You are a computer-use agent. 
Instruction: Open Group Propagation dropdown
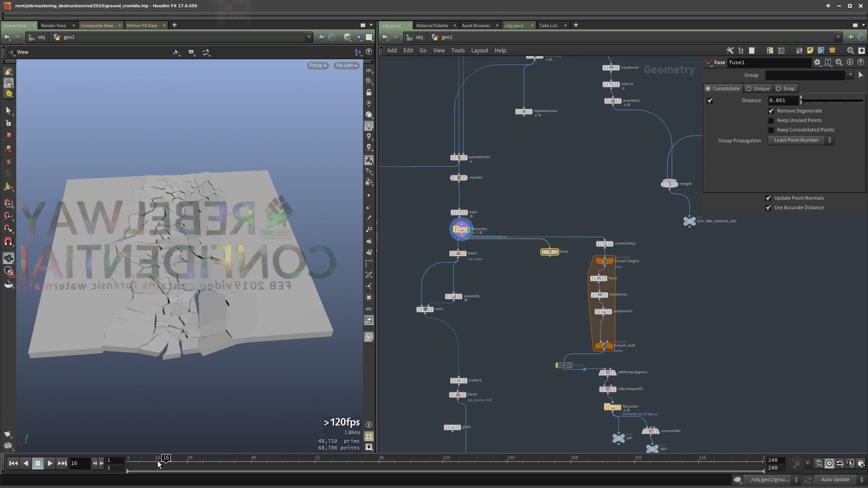coord(801,141)
